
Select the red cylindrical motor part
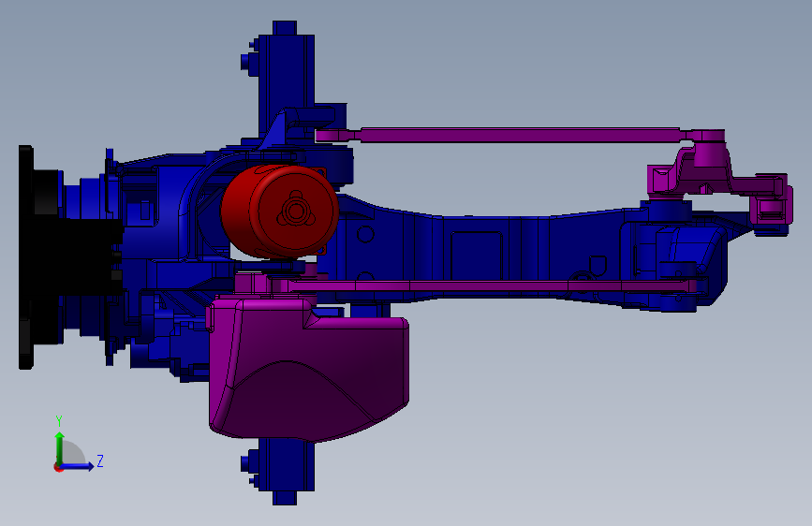coord(280,212)
